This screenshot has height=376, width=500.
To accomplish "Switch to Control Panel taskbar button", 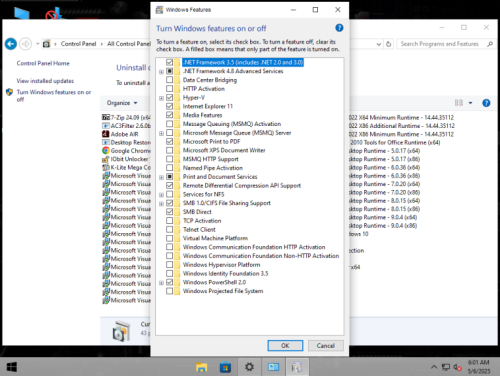I will (273, 367).
